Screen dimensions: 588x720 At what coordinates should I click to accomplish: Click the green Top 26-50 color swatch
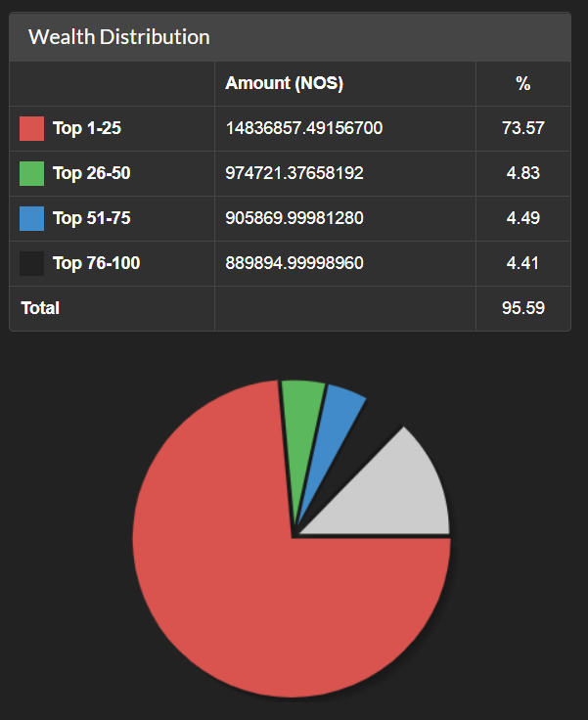click(x=31, y=173)
